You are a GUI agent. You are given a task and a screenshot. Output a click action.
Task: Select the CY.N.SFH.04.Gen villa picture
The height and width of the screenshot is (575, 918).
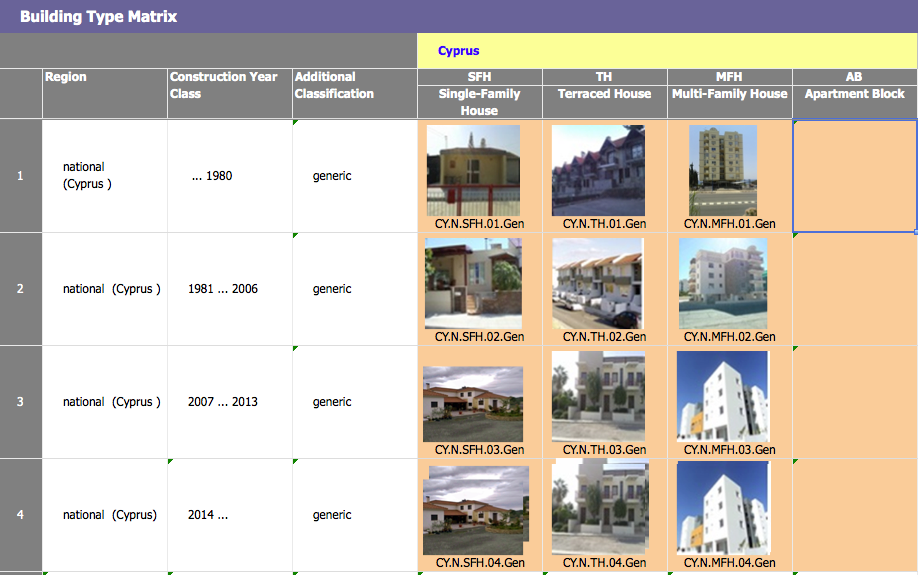pyautogui.click(x=473, y=510)
